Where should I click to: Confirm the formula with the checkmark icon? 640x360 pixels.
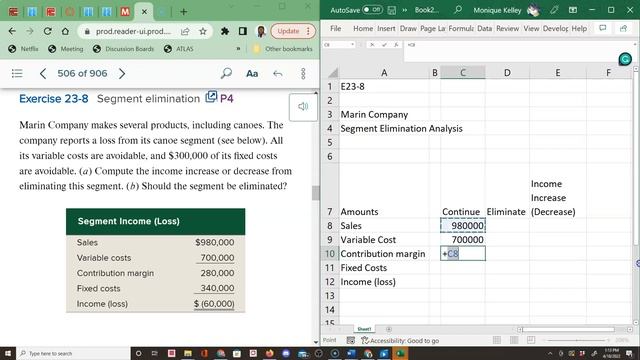coord(384,44)
